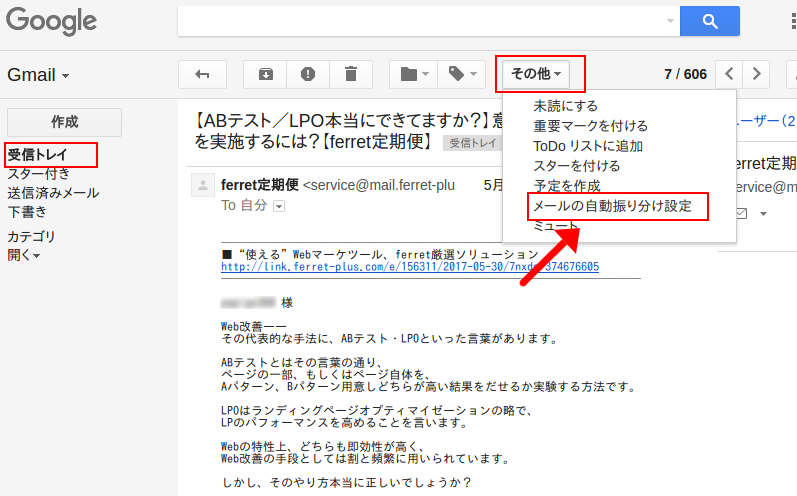The width and height of the screenshot is (797, 496).
Task: Open the その他 dropdown button
Action: (536, 74)
